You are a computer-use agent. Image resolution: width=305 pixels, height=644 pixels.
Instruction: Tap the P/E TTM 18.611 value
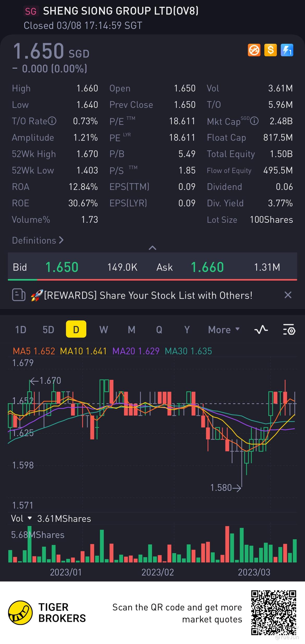[182, 121]
